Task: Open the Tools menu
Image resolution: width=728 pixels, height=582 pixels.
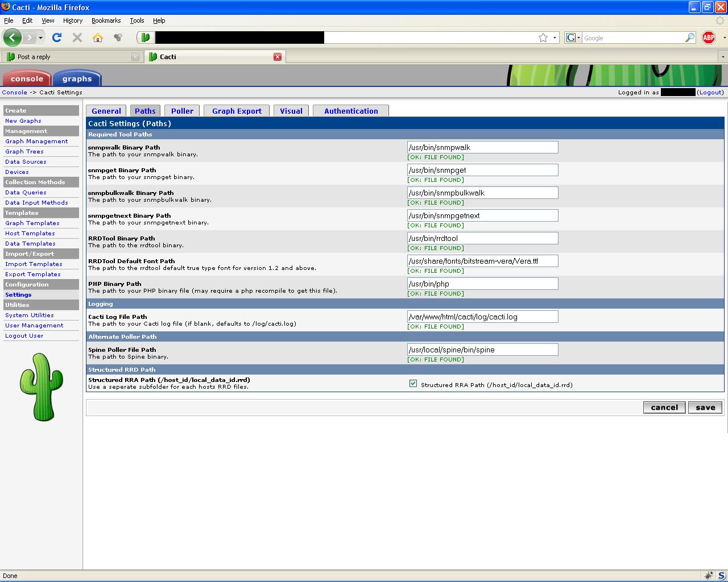Action: pos(137,20)
